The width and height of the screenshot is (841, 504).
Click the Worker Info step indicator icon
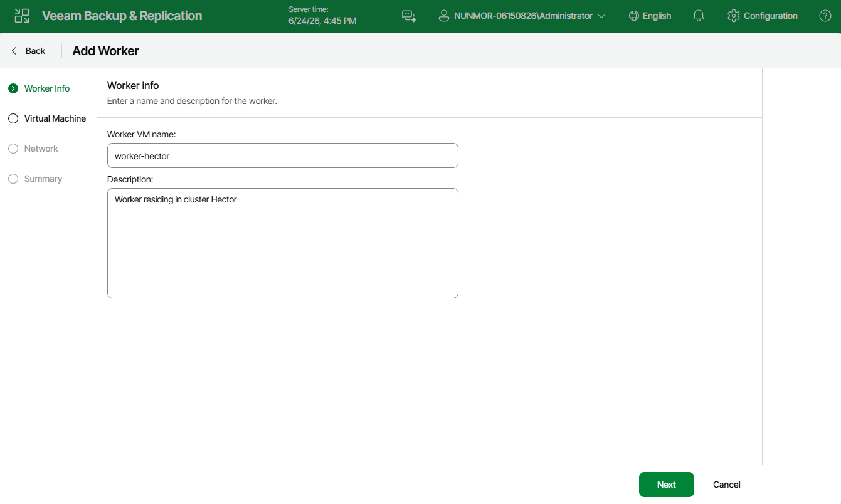[13, 88]
